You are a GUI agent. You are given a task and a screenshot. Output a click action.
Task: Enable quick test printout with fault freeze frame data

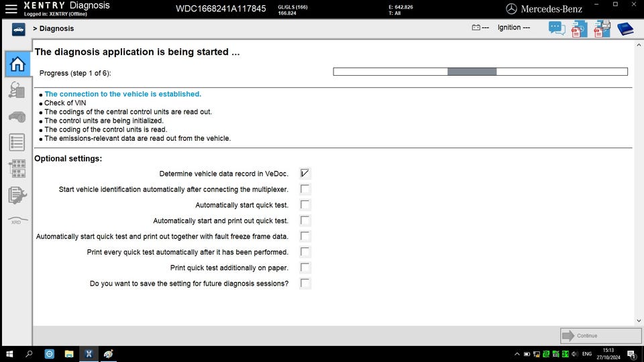pyautogui.click(x=305, y=236)
